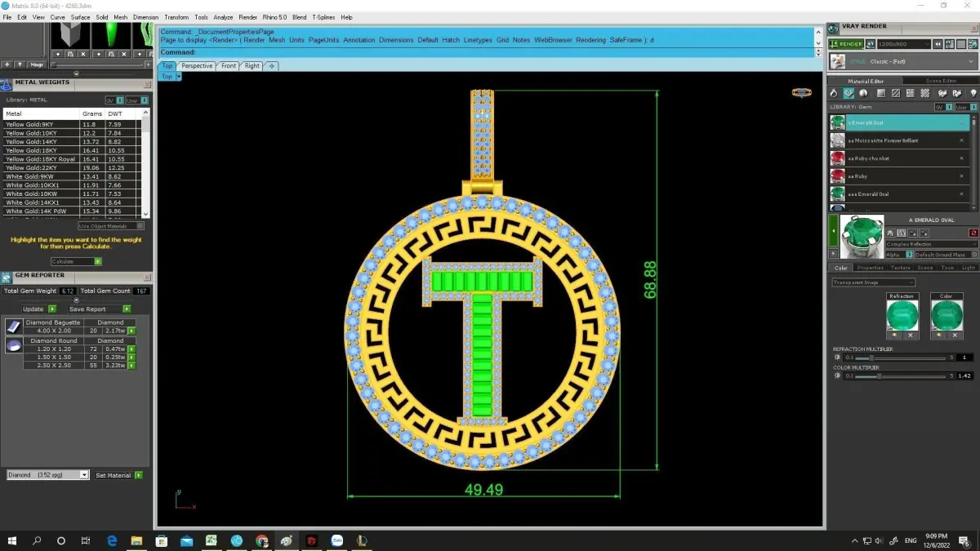Viewport: 980px width, 551px height.
Task: Open the Default Ground Plane selector
Action: [x=946, y=255]
